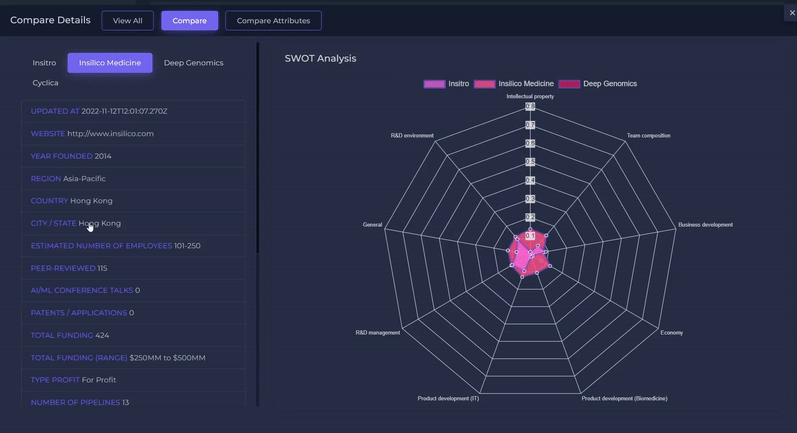Image resolution: width=797 pixels, height=433 pixels.
Task: Toggle Insilico Medicine legend color swatch
Action: click(484, 84)
